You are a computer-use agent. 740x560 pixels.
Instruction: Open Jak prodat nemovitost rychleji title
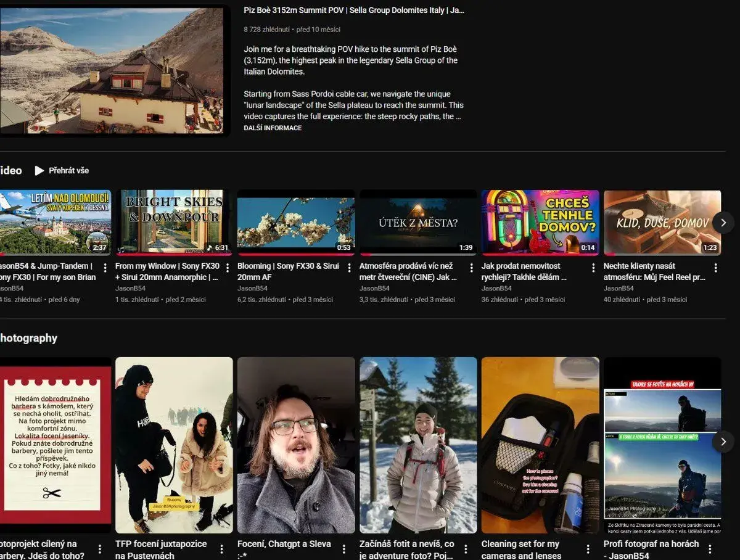(x=524, y=271)
